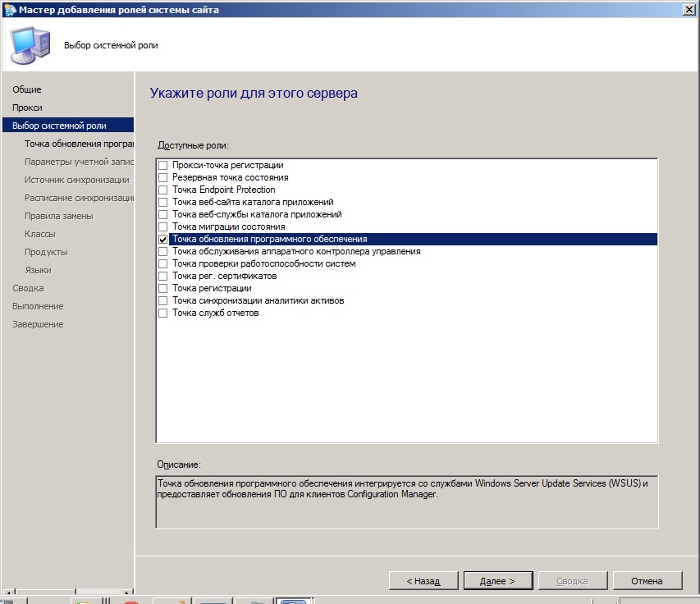Screen dimensions: 700x604
Task: Click the sidebar scrollbar left arrow
Action: coord(7,593)
